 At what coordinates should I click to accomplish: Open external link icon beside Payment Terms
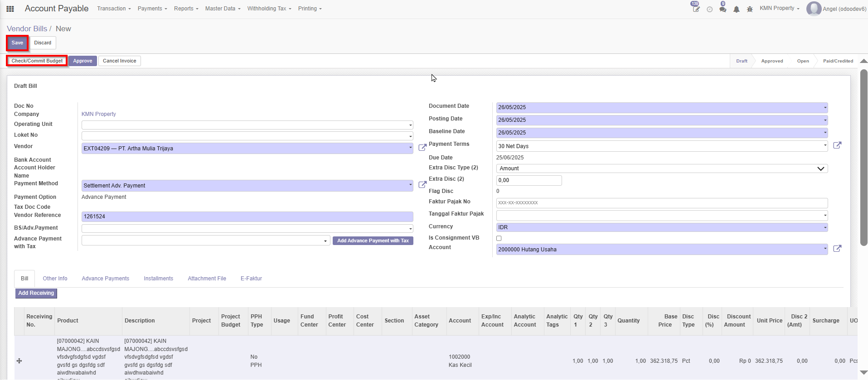click(837, 145)
